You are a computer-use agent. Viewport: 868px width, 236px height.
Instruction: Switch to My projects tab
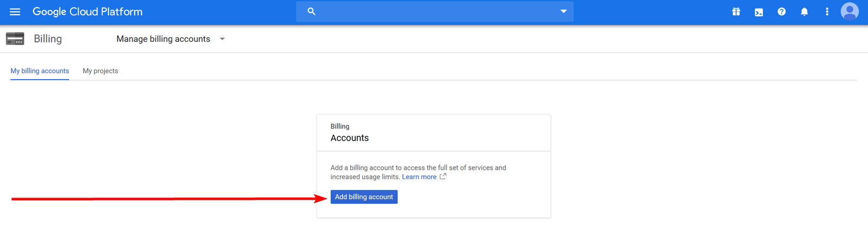100,71
